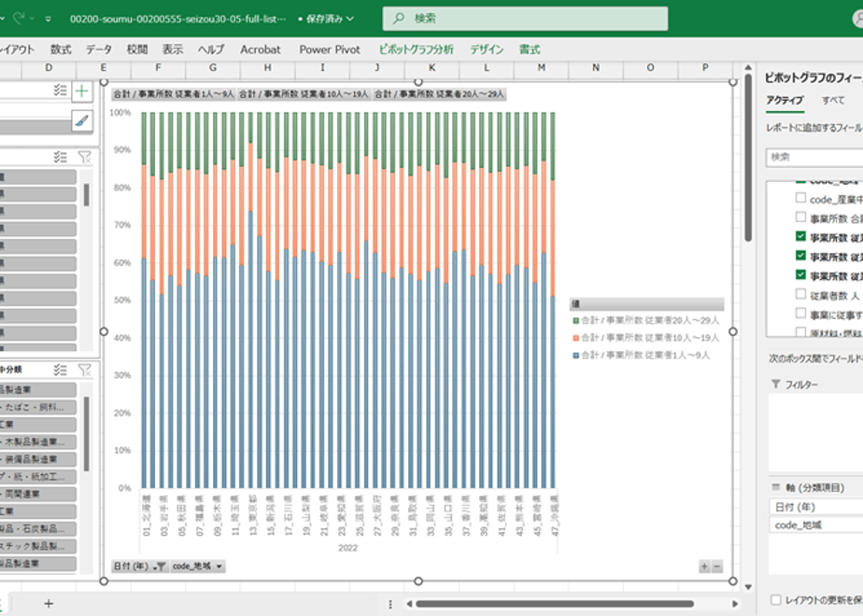Click the 2022 axis label on chart
This screenshot has width=863, height=616.
(347, 548)
